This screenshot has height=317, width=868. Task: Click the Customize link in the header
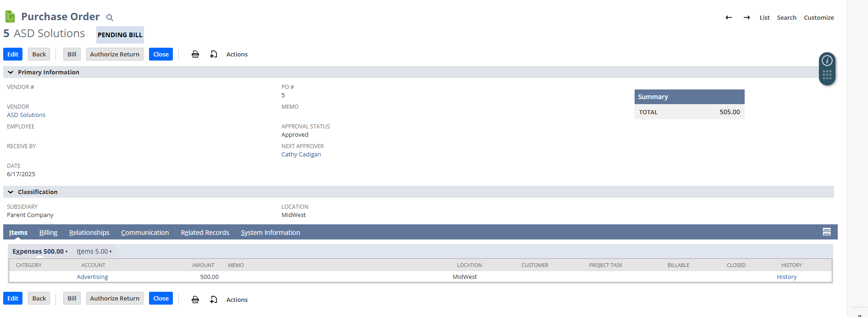[x=818, y=18]
